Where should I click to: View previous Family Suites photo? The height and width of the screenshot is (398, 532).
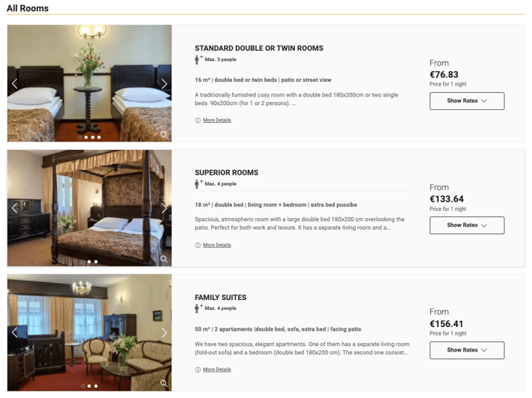(x=15, y=332)
